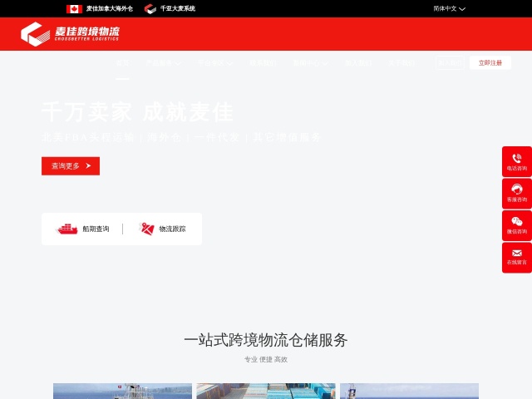Open the 加入我们 nav item

click(x=358, y=63)
